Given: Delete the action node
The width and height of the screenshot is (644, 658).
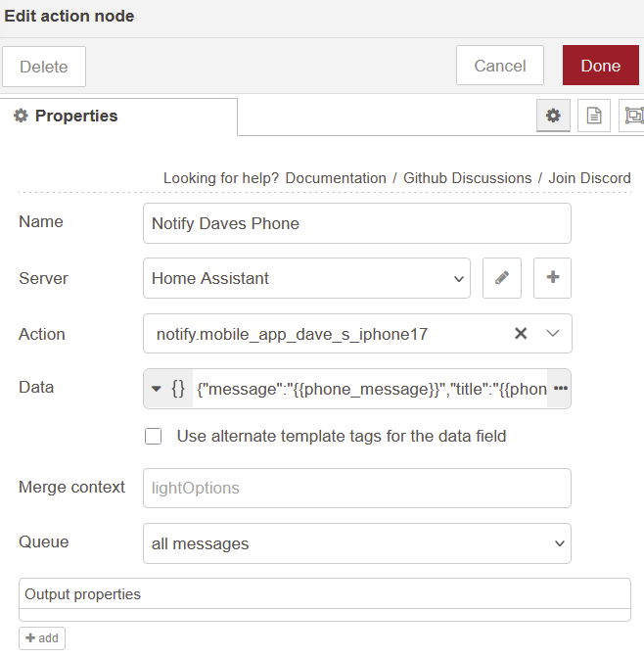Looking at the screenshot, I should point(44,67).
